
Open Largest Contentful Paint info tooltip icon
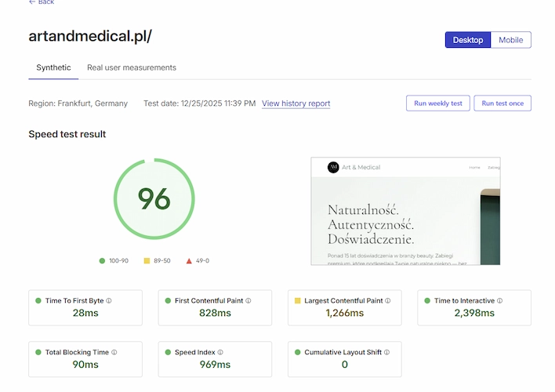point(388,300)
